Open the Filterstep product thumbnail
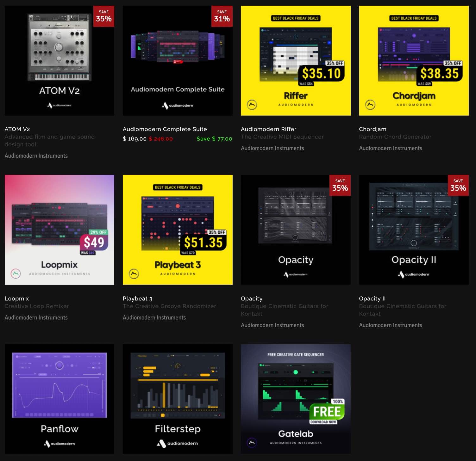 [x=178, y=399]
